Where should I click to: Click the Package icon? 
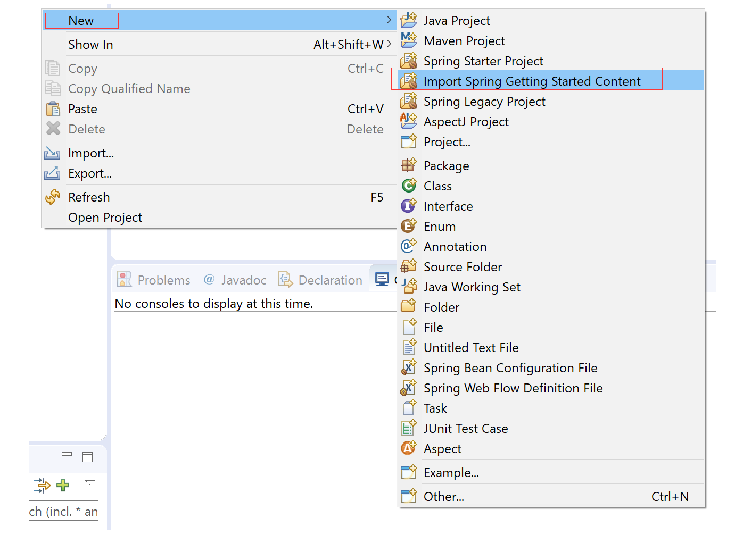point(409,165)
